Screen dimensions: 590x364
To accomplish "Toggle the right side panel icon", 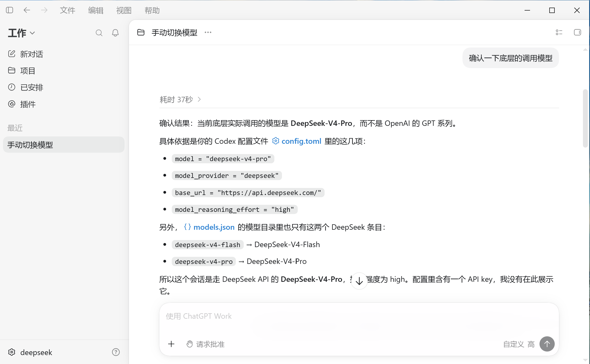I will (578, 33).
